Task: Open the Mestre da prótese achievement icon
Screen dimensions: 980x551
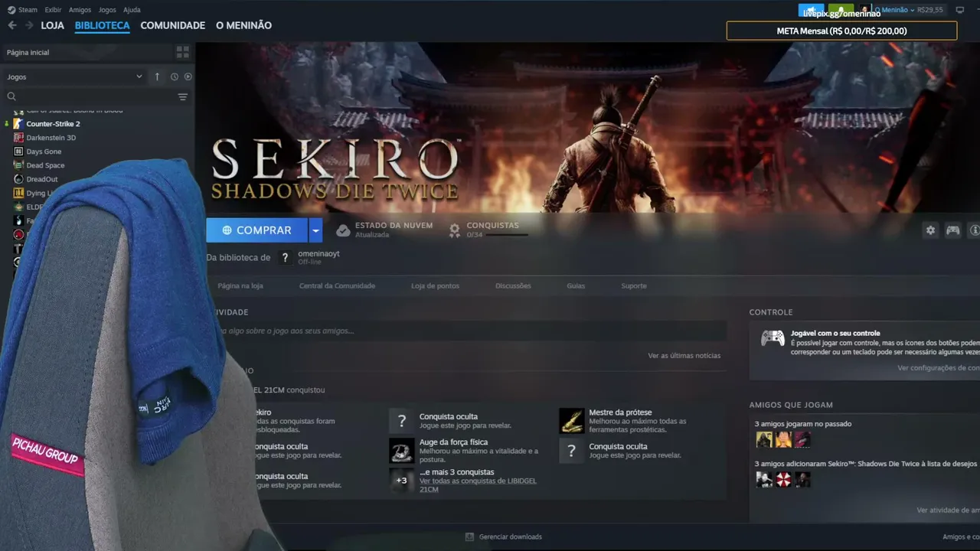Action: 571,421
